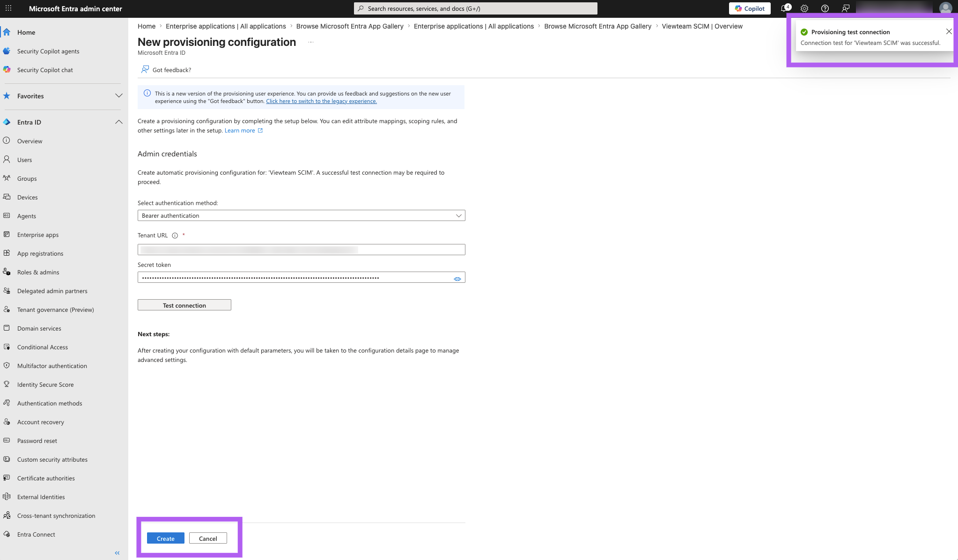Click the Enterprise apps icon
Image resolution: width=958 pixels, height=560 pixels.
tap(7, 235)
